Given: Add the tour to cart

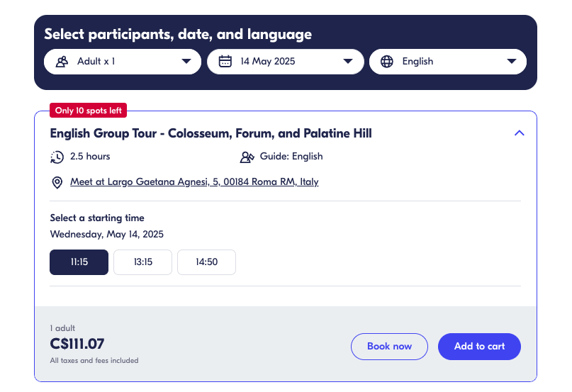Looking at the screenshot, I should point(479,347).
